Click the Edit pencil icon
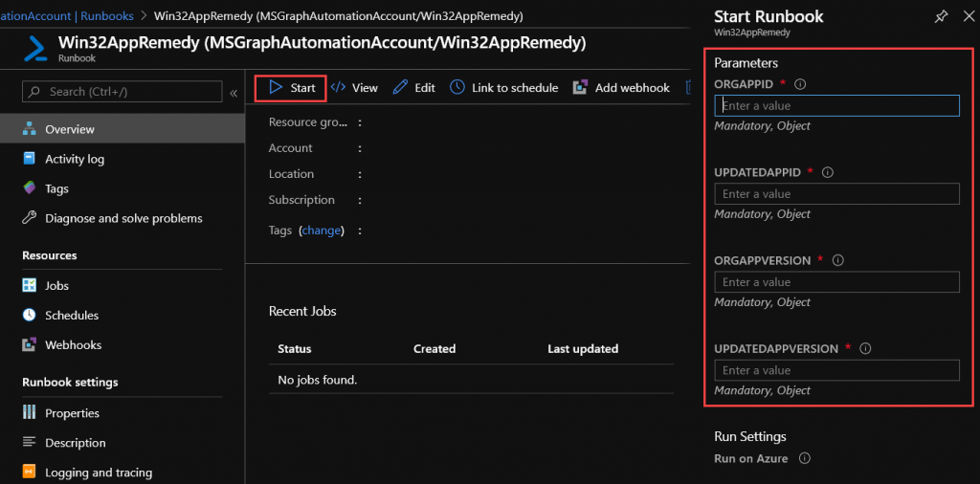 point(400,87)
